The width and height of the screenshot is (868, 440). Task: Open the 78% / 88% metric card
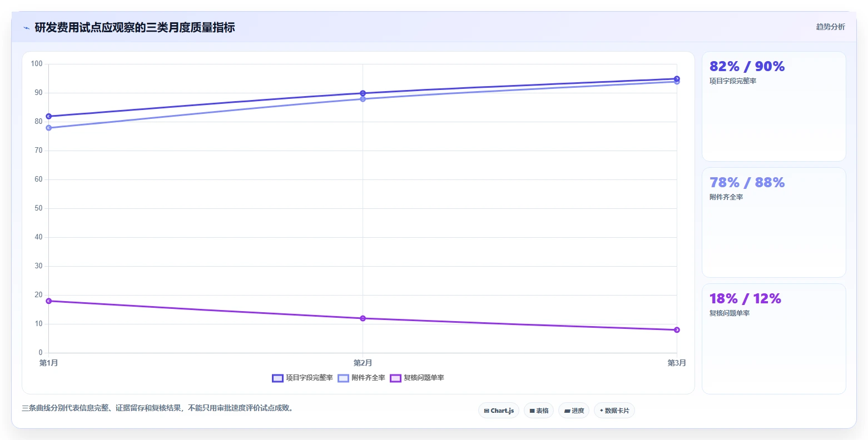[774, 223]
